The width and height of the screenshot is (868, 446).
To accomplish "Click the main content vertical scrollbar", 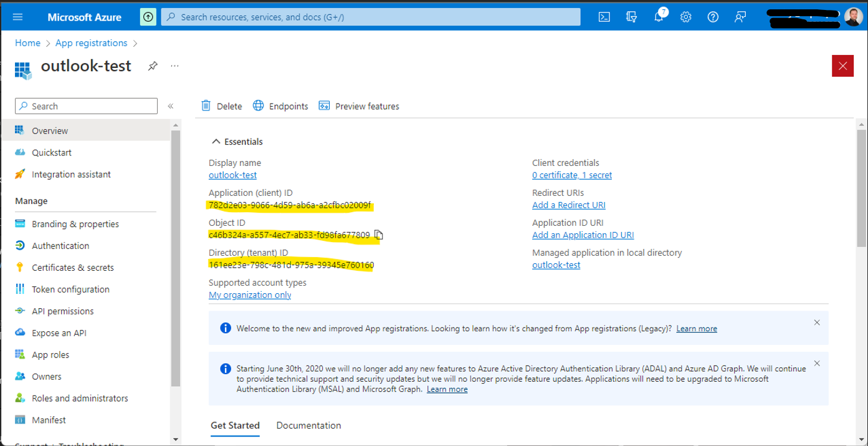I will (861, 189).
